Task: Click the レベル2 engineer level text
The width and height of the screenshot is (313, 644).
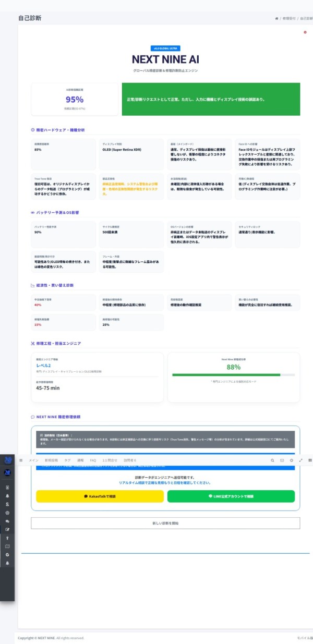Action: click(44, 366)
